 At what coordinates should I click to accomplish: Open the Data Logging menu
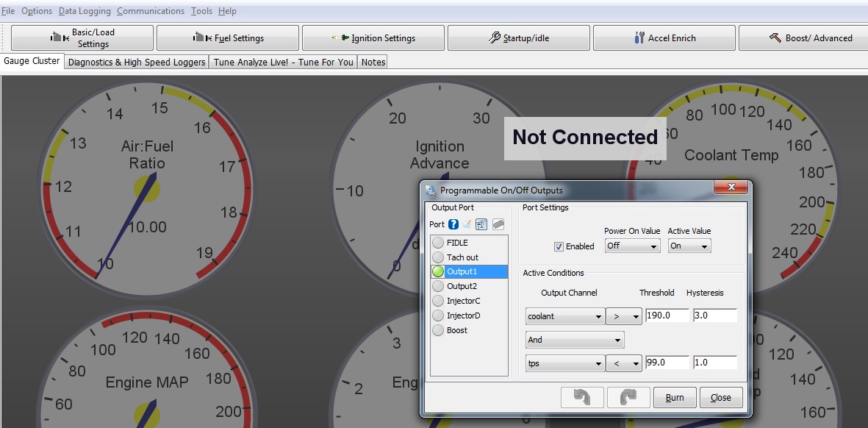[x=85, y=11]
